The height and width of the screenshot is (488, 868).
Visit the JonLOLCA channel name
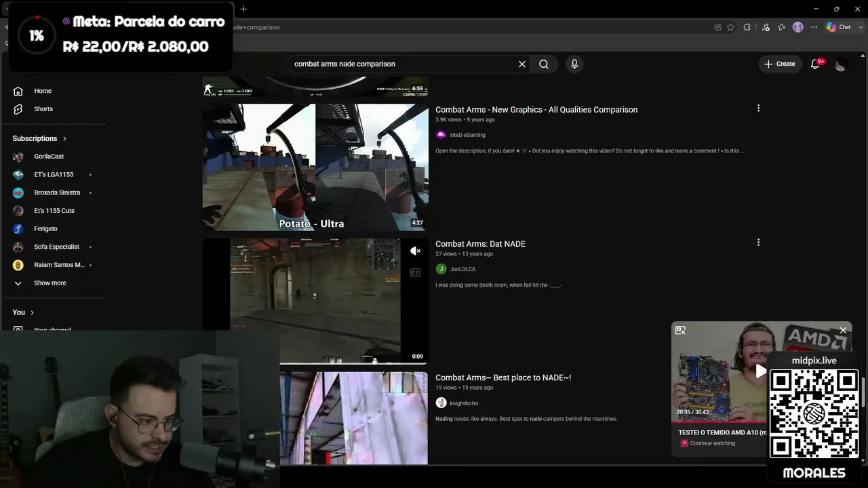point(462,269)
